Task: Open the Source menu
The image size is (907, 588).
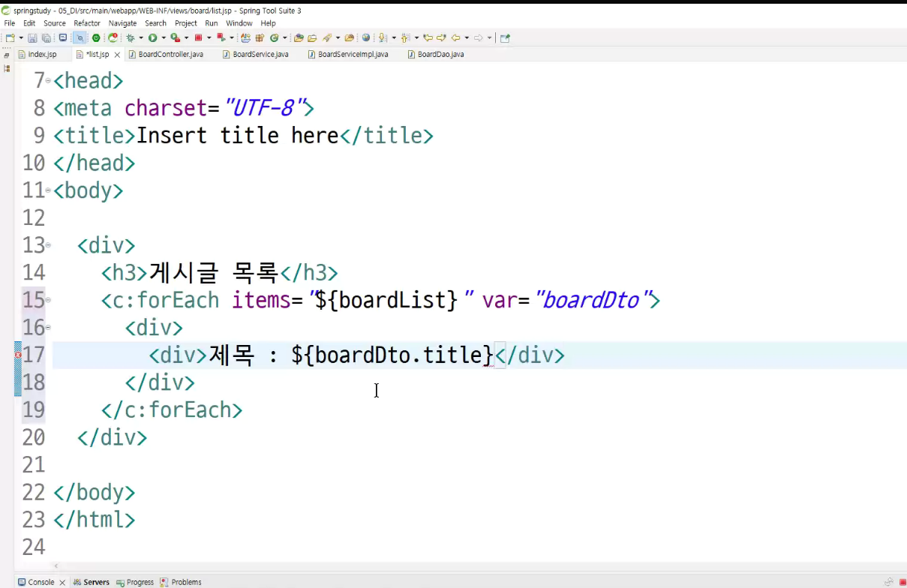Action: tap(55, 23)
